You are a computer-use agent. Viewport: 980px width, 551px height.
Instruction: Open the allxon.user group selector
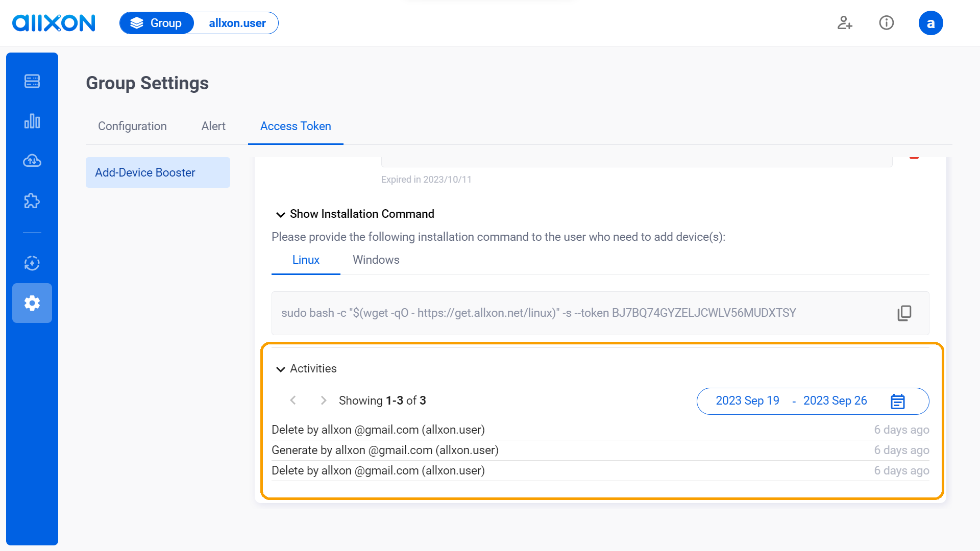click(237, 23)
